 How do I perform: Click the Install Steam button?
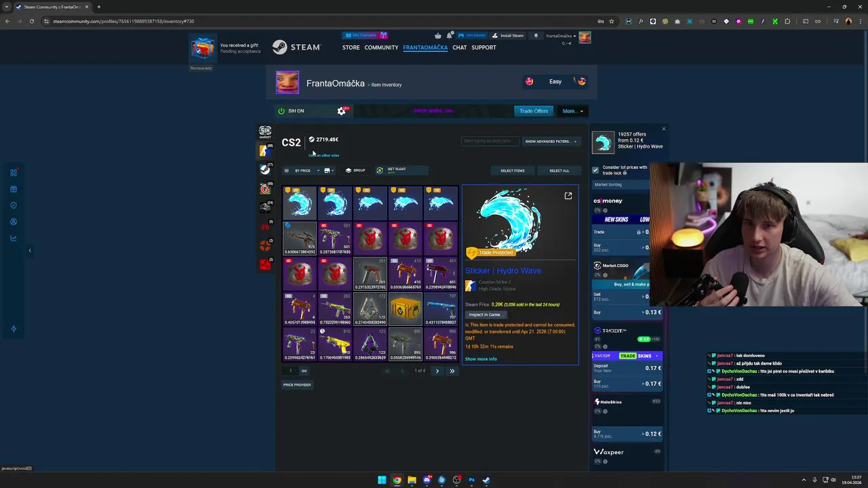point(508,35)
